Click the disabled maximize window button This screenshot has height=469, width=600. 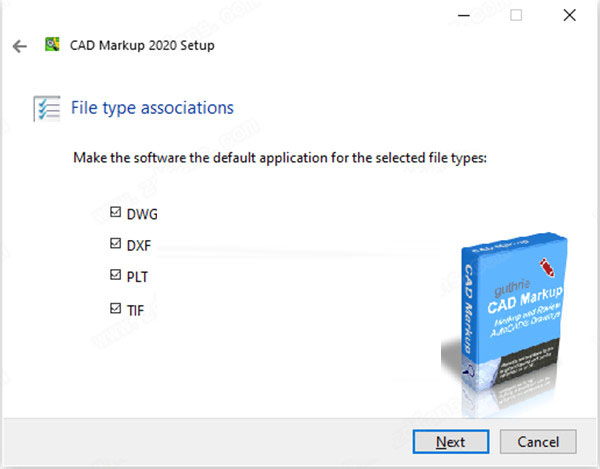coord(516,15)
